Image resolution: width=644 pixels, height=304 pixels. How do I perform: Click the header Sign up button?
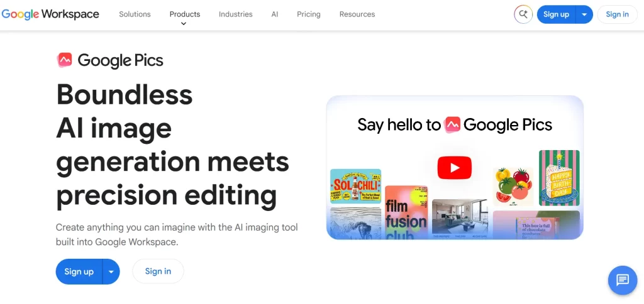(556, 14)
